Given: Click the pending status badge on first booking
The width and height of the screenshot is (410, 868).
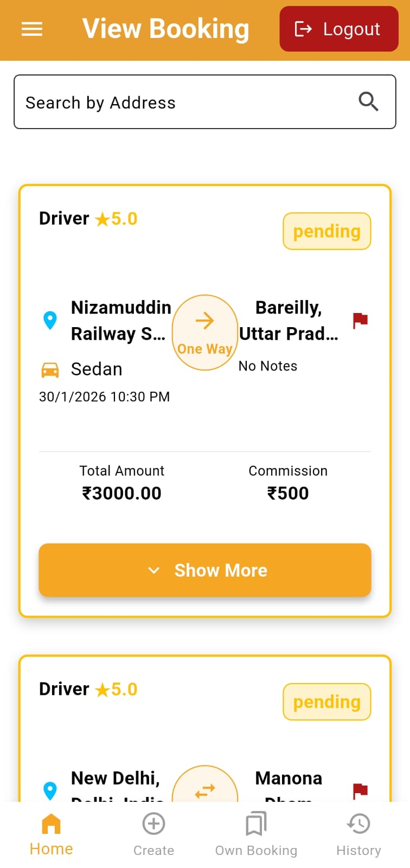Looking at the screenshot, I should click(326, 231).
